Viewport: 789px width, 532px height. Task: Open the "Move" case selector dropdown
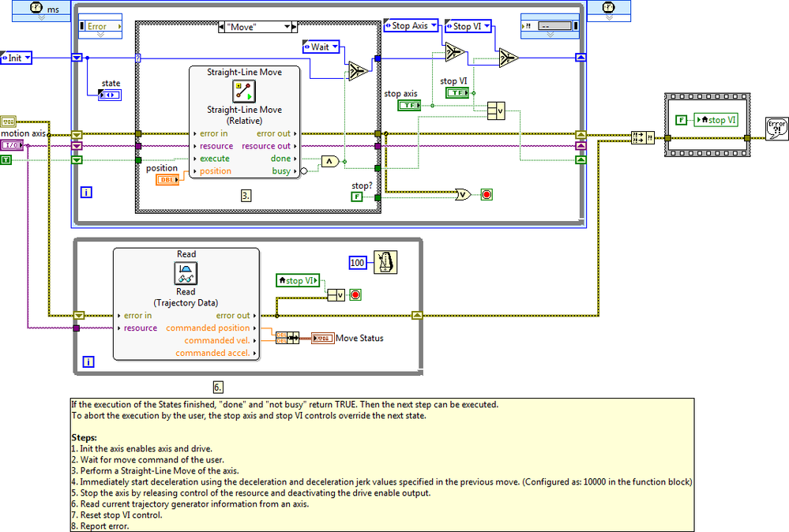[287, 27]
